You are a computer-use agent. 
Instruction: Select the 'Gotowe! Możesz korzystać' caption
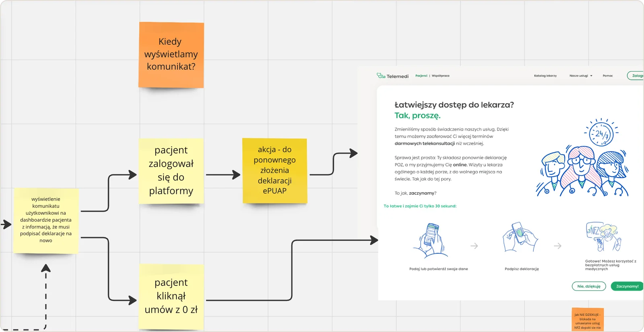coord(611,265)
